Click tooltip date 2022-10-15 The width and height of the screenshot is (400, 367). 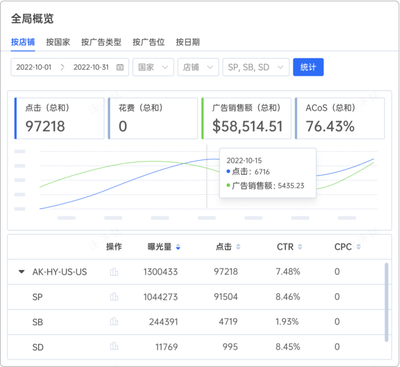point(244,161)
